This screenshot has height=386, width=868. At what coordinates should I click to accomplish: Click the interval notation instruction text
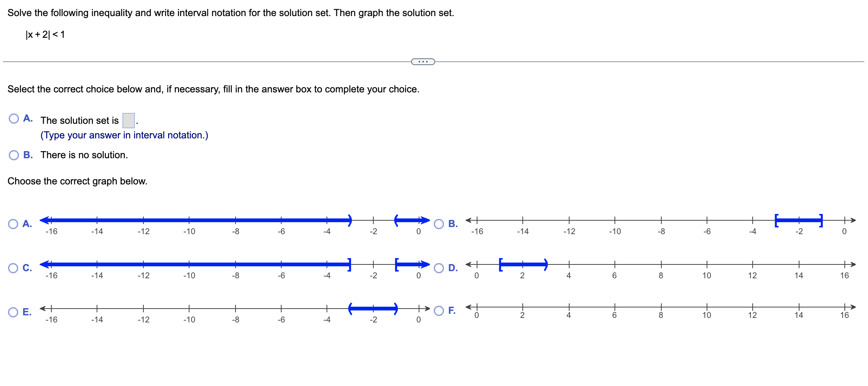[x=124, y=135]
